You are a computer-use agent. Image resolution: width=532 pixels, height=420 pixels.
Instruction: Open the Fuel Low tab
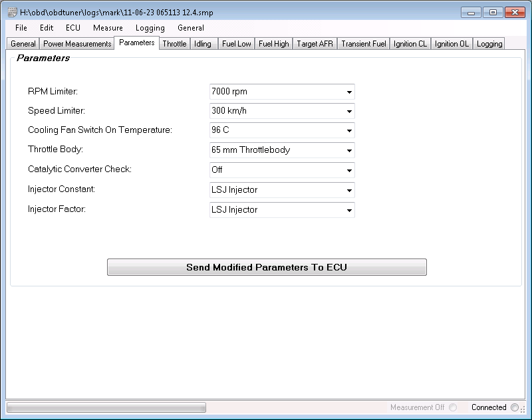tap(237, 44)
